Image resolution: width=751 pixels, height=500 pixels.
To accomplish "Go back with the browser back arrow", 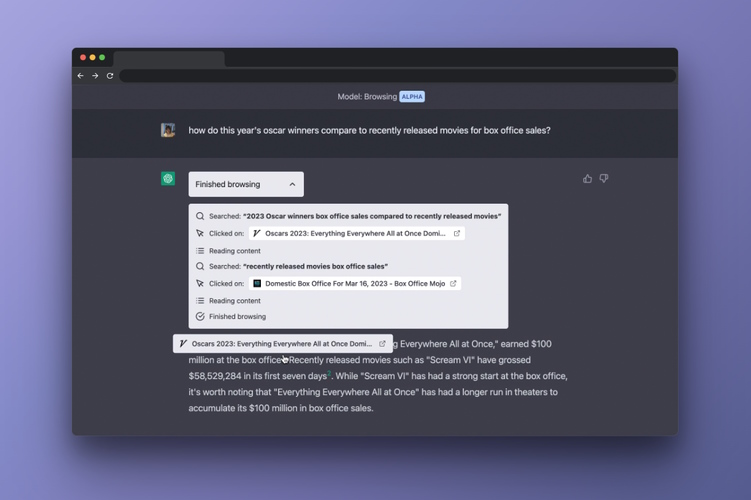I will click(80, 76).
